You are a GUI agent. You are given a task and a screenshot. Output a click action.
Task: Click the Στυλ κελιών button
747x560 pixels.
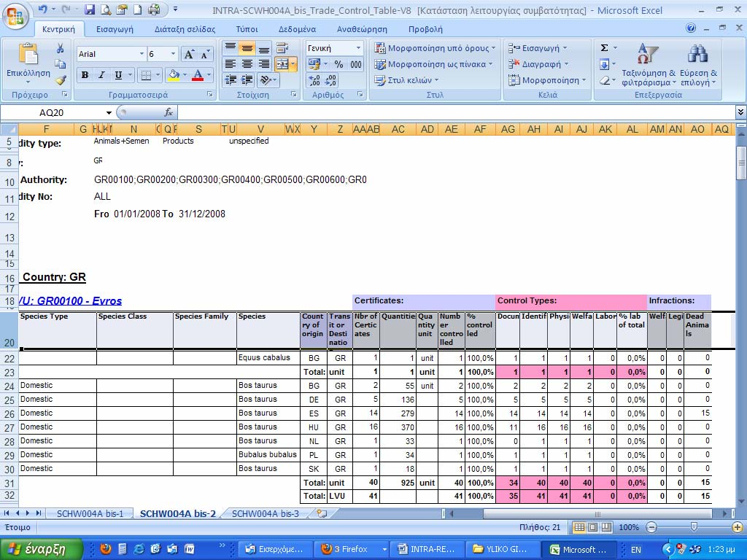(x=406, y=80)
